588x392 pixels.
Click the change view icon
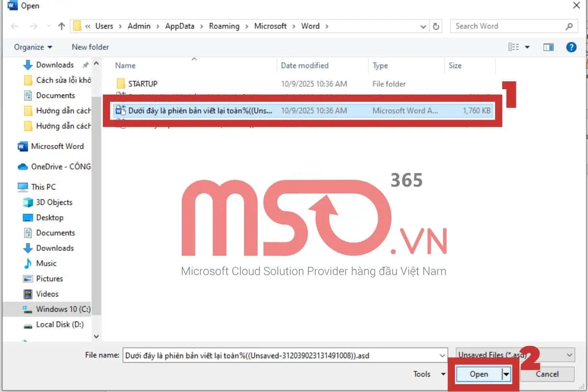(514, 47)
